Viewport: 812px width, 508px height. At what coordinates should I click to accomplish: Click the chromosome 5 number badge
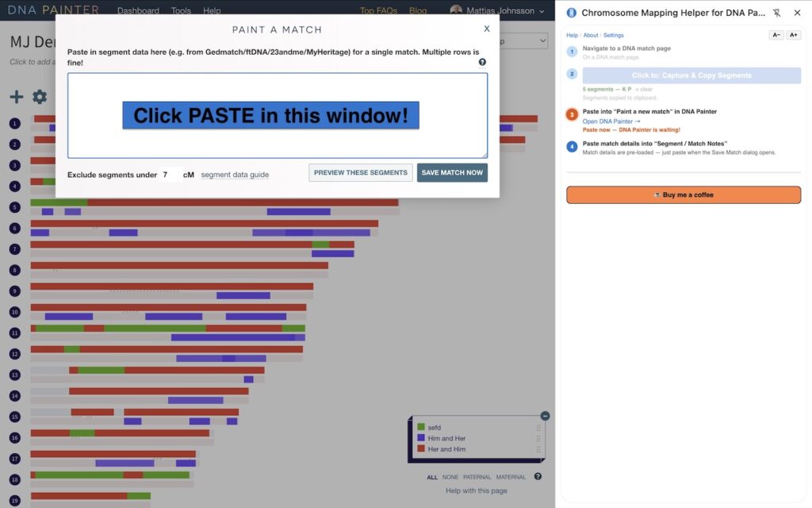pos(14,208)
